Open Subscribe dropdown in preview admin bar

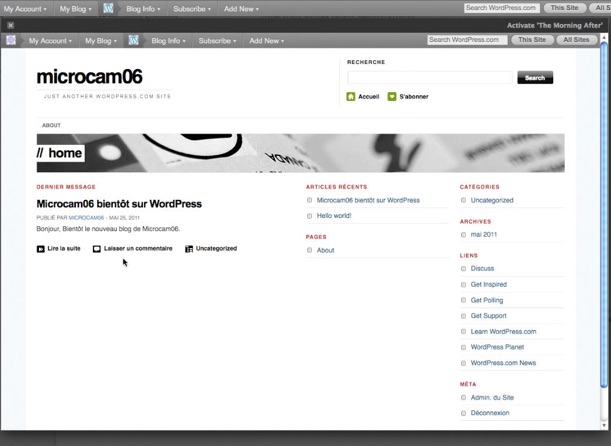pyautogui.click(x=217, y=41)
